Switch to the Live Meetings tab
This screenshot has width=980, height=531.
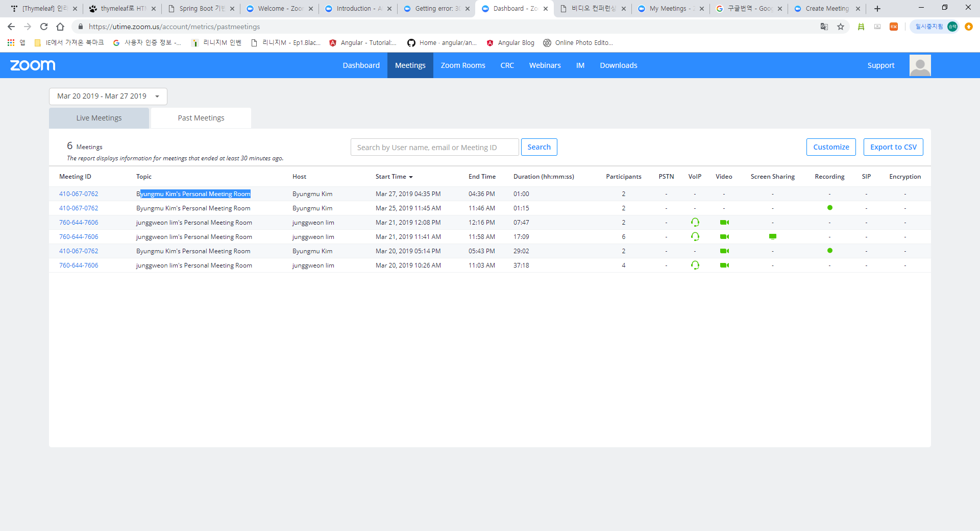click(99, 118)
